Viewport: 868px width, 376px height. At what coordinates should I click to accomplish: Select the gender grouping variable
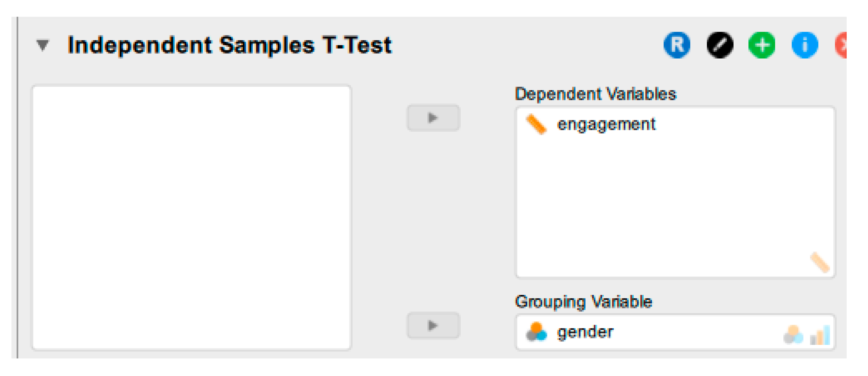pyautogui.click(x=585, y=332)
